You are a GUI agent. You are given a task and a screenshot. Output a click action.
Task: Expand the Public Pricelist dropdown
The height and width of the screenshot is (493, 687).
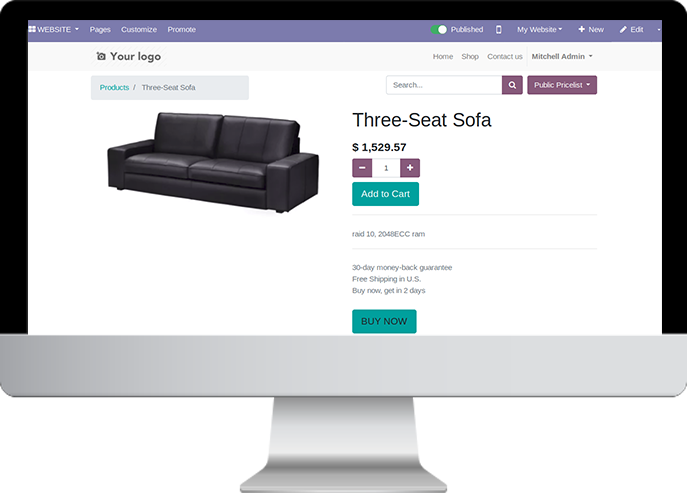(562, 85)
